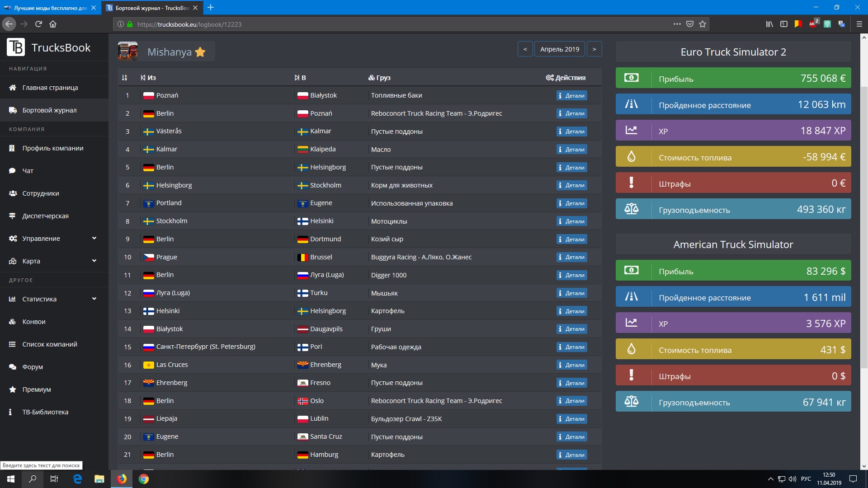Click the Диспетчерская signpost icon

pyautogui.click(x=12, y=216)
